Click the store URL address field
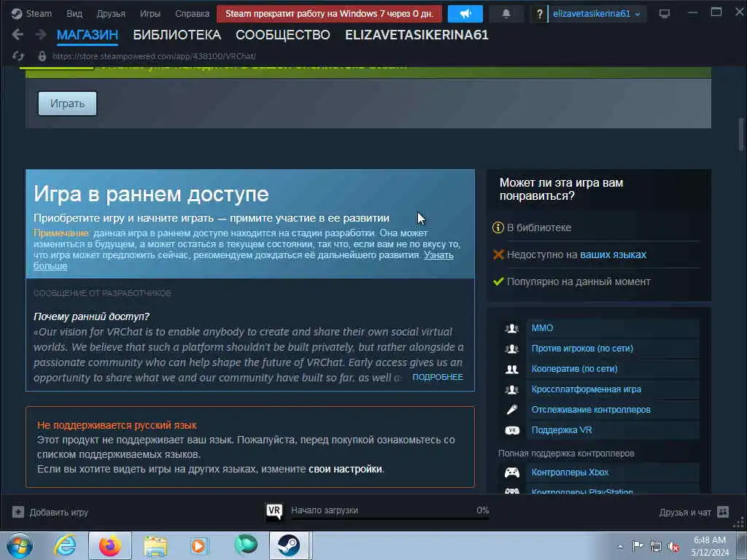747x560 pixels. point(154,56)
